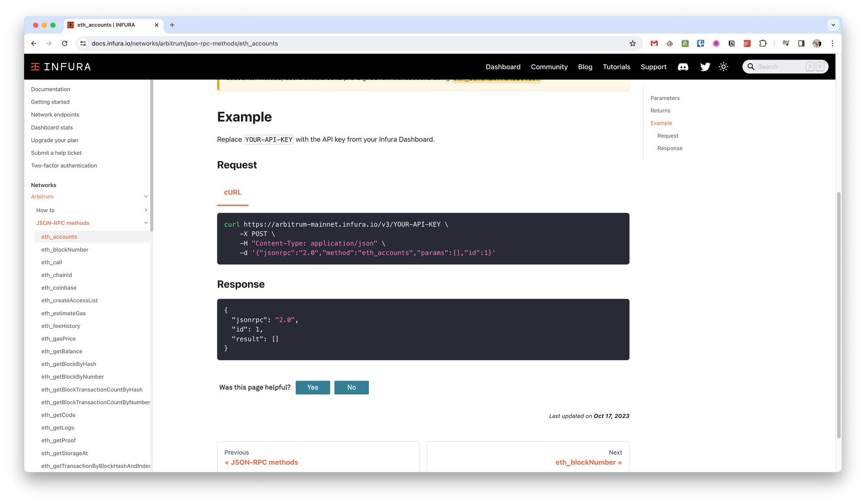Bookmark page with the star icon
Screen dimensions: 866x504
[633, 43]
